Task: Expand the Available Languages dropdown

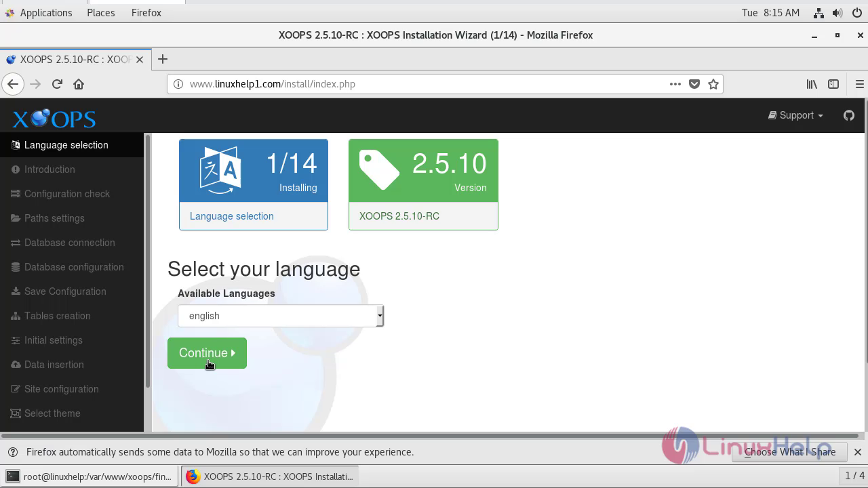Action: coord(281,316)
